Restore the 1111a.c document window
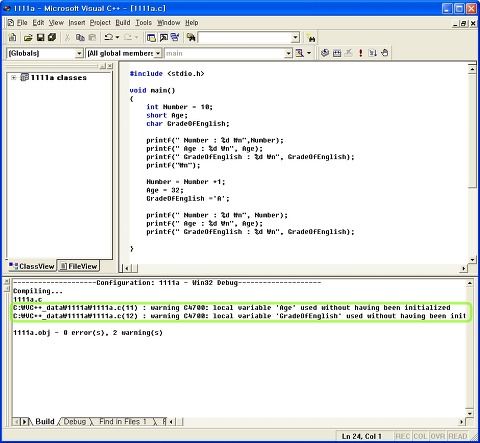This screenshot has height=443, width=480. click(463, 23)
